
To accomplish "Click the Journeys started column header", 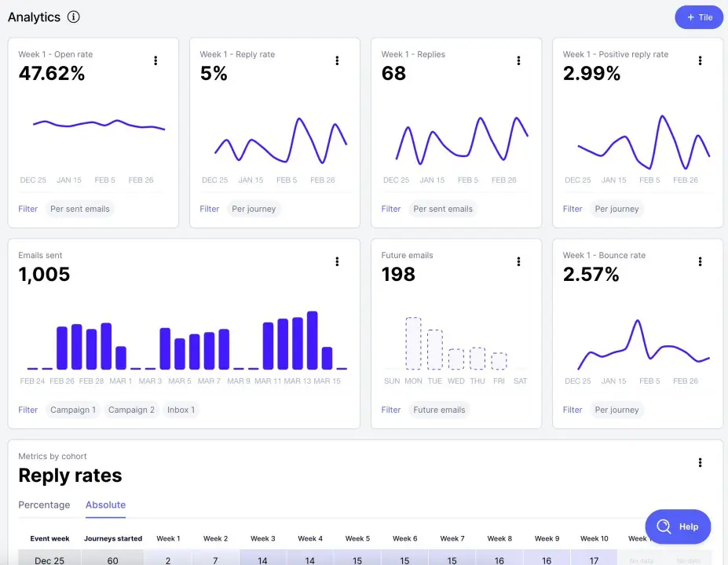I will (x=113, y=538).
